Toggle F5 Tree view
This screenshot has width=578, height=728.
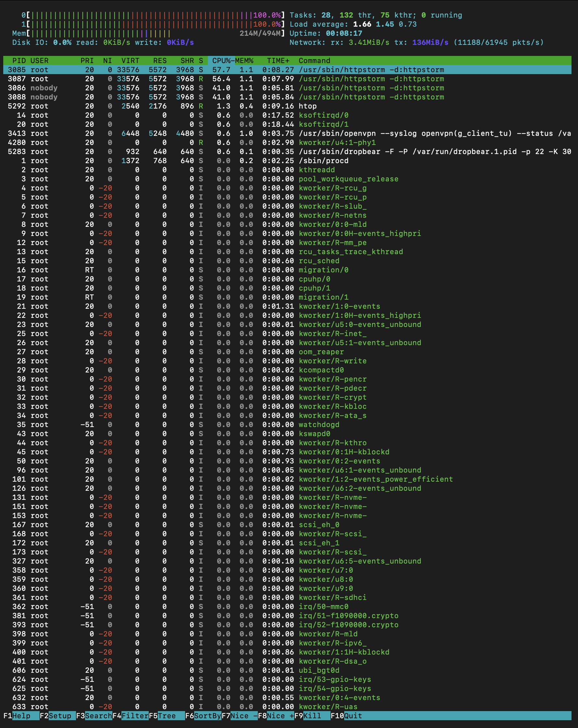[x=167, y=716]
